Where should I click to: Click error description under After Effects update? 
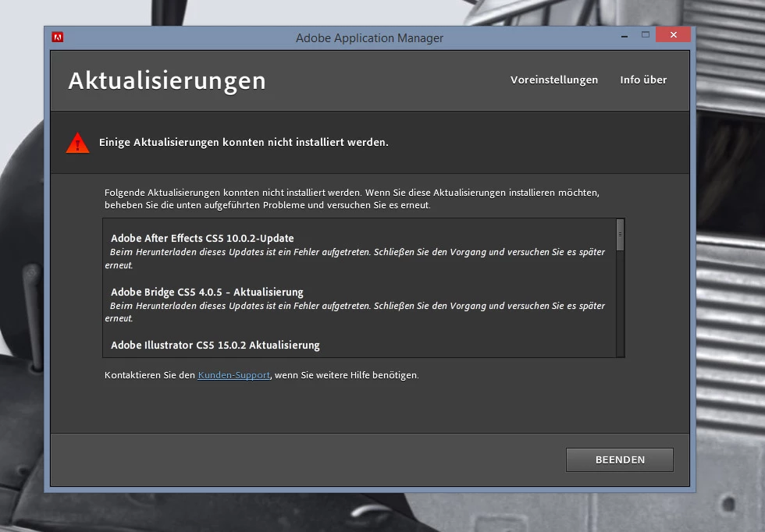[354, 258]
